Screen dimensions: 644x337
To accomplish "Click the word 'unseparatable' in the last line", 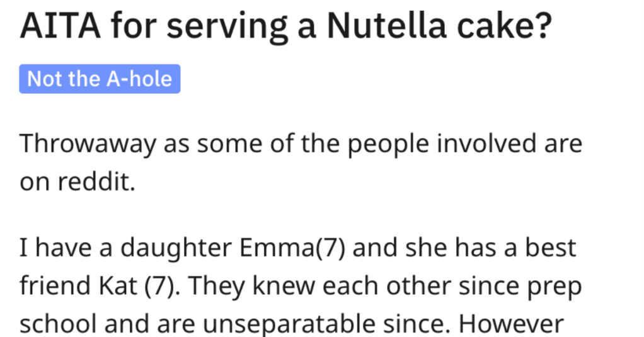I will 289,324.
